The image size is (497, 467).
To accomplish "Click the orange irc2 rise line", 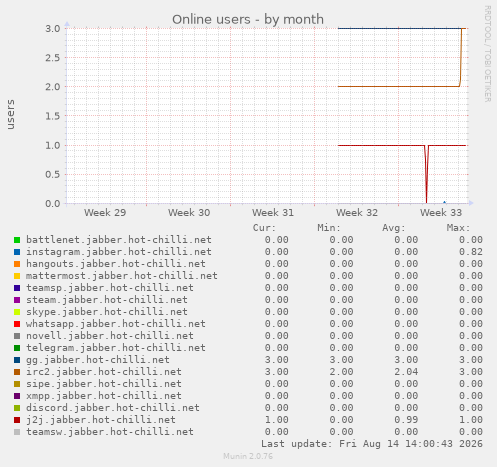I will [x=461, y=57].
